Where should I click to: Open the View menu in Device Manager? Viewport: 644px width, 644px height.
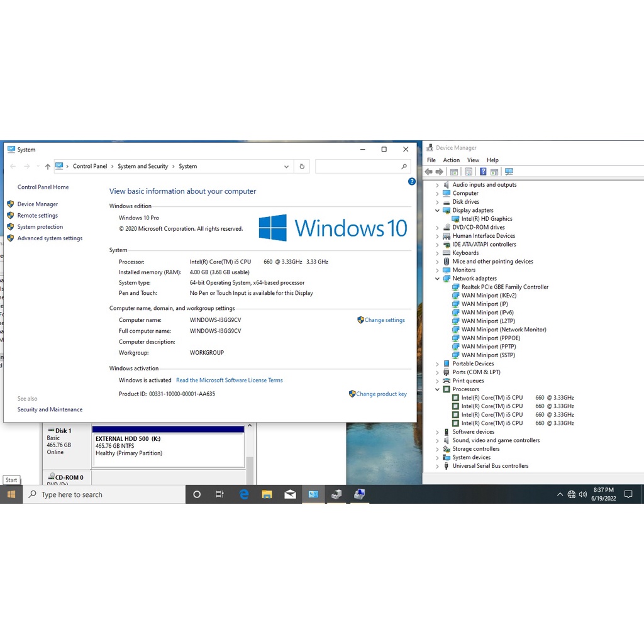pyautogui.click(x=473, y=160)
